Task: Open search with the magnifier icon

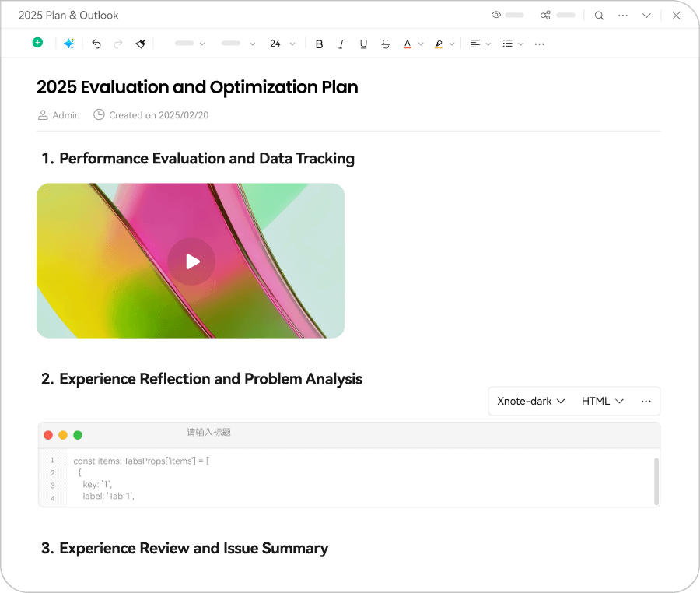Action: pyautogui.click(x=599, y=16)
